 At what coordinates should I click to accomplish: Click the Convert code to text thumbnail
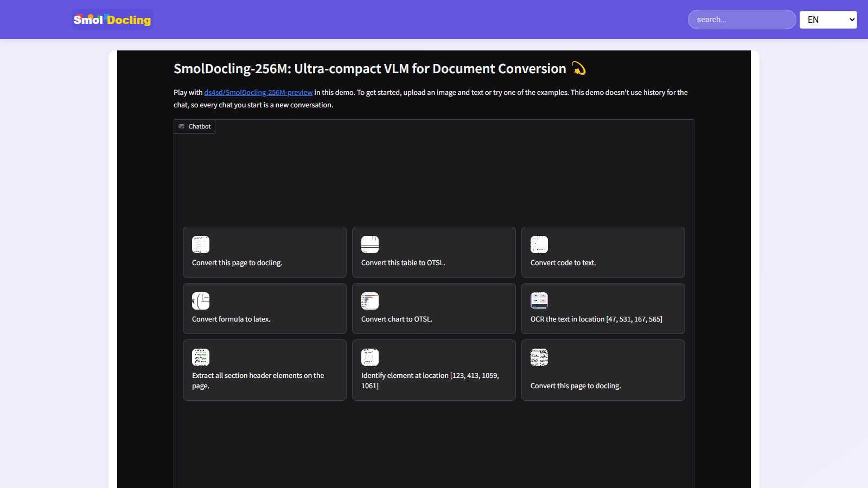(539, 245)
